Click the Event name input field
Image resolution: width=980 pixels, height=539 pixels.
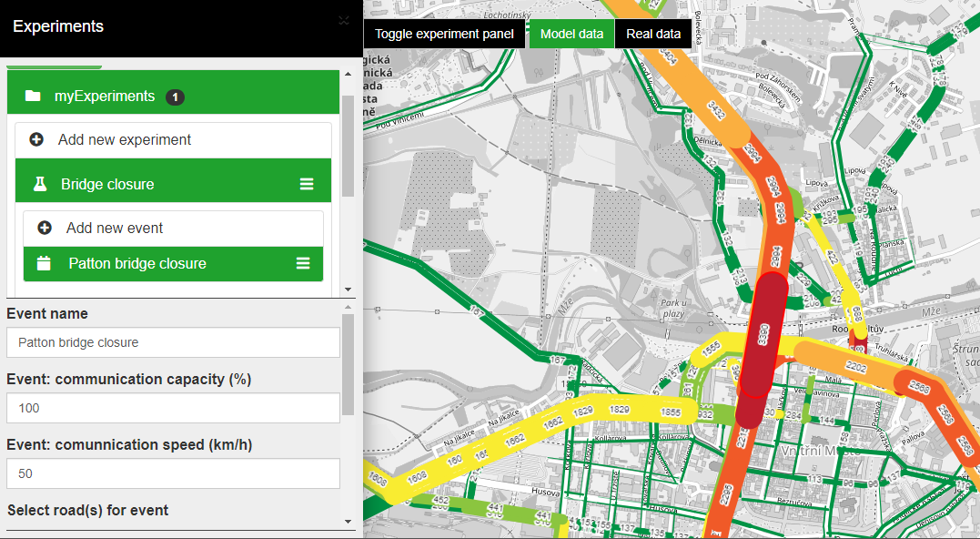click(173, 342)
